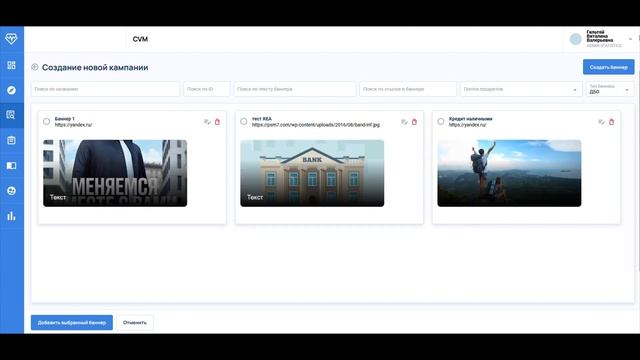Click the 'Отменить' button

pyautogui.click(x=135, y=322)
